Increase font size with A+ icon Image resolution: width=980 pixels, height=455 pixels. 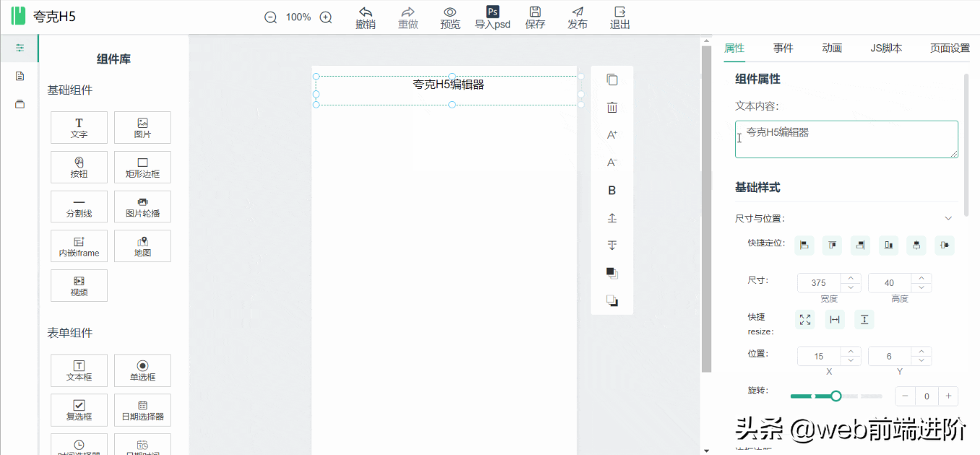pyautogui.click(x=612, y=135)
